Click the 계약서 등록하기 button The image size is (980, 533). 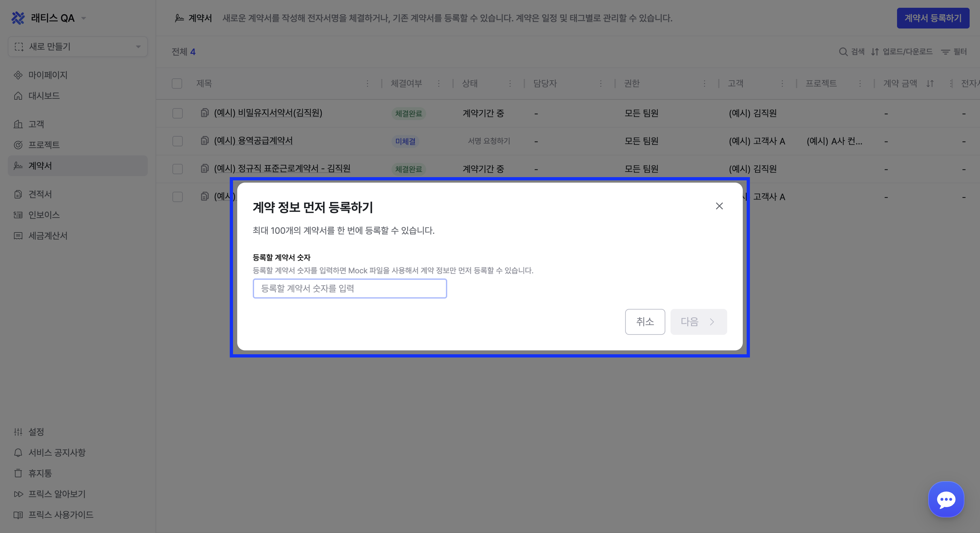pyautogui.click(x=933, y=18)
